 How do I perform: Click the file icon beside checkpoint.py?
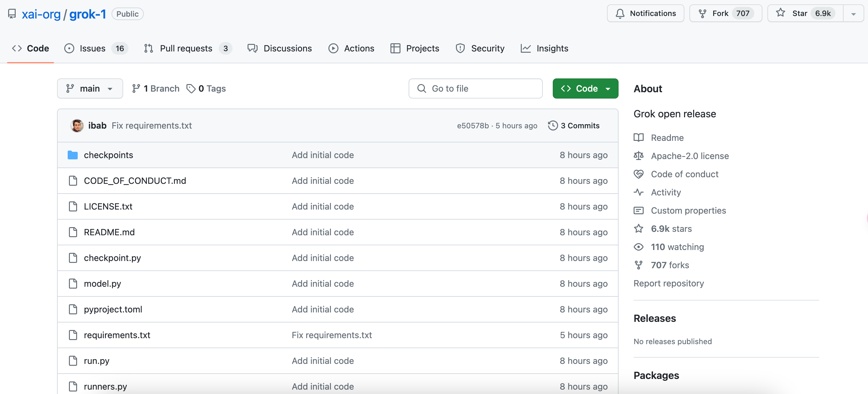73,258
